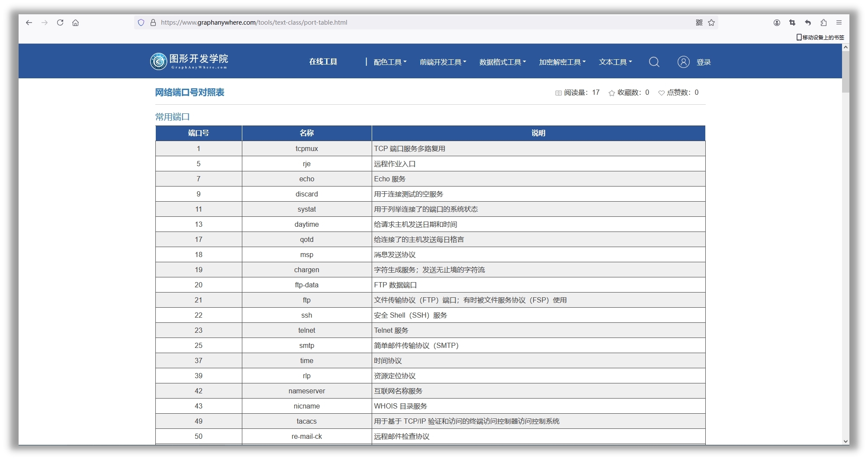Select the msp name cell
This screenshot has width=868, height=460.
(307, 254)
